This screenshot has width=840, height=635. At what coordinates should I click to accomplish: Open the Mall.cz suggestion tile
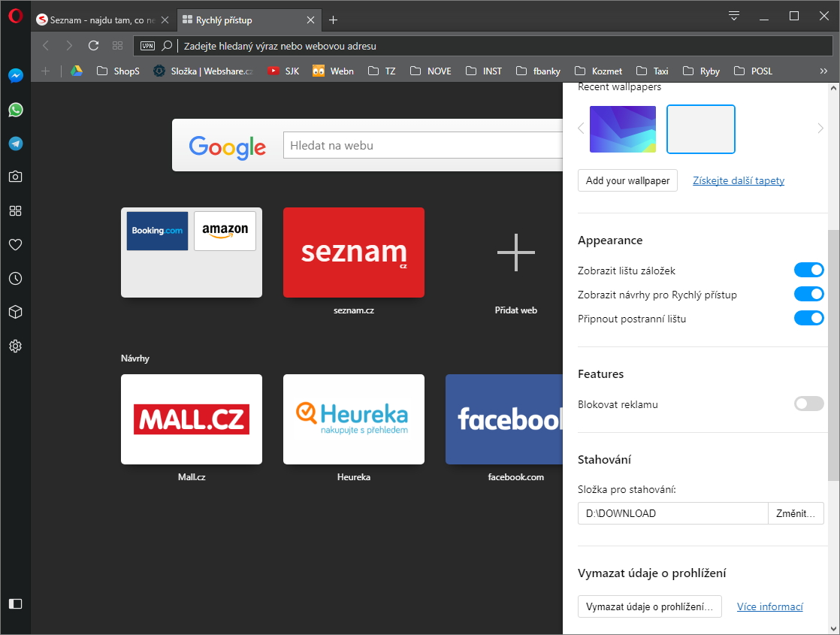tap(192, 419)
